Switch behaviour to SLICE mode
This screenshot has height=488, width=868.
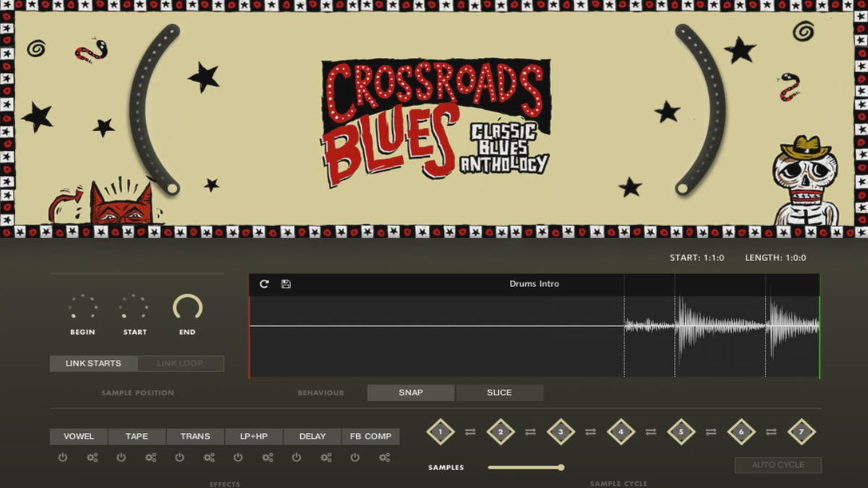(x=499, y=393)
